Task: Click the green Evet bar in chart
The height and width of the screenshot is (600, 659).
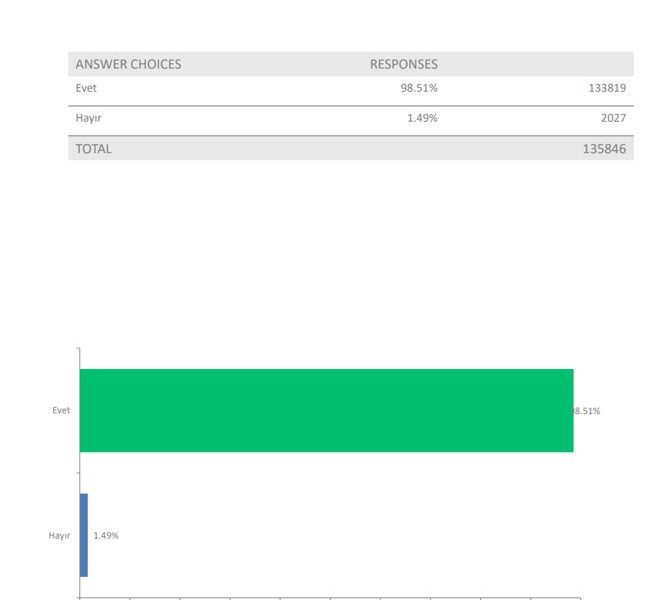Action: (326, 410)
